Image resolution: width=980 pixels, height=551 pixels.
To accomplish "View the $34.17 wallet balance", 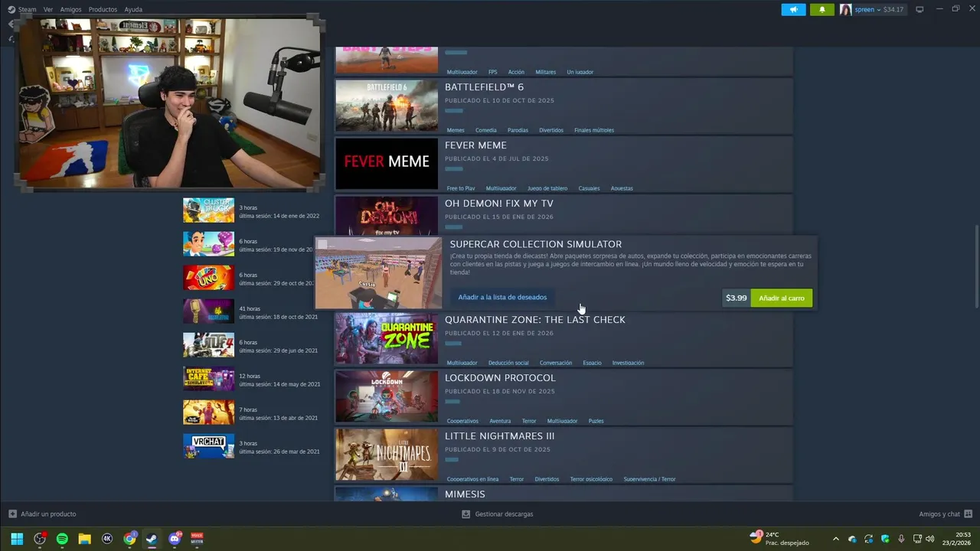I will point(893,9).
